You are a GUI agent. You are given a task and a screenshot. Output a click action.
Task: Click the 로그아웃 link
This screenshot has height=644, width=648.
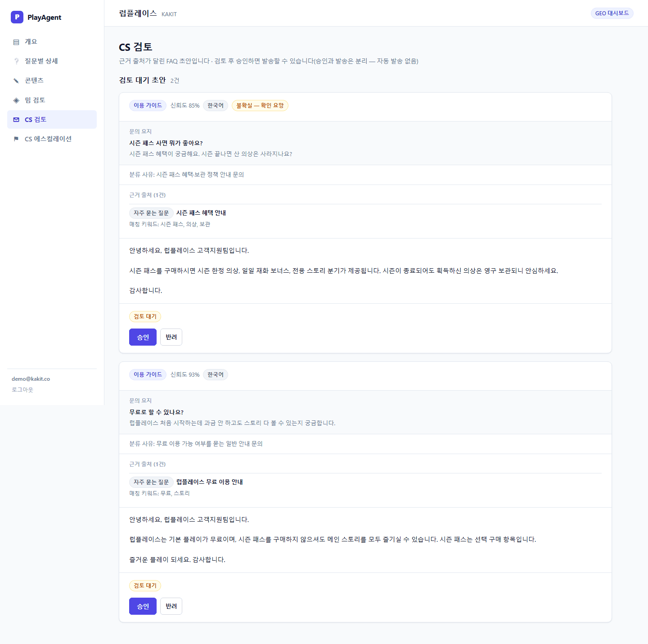[22, 390]
